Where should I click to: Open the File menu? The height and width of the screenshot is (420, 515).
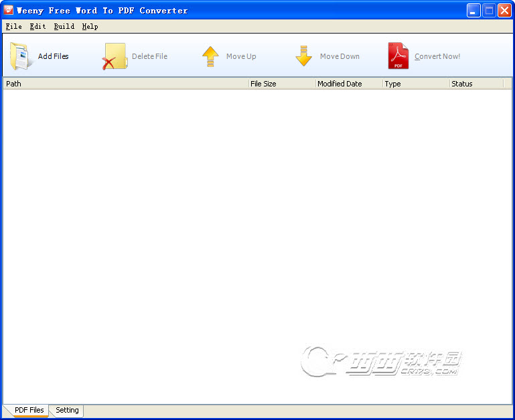[x=14, y=26]
